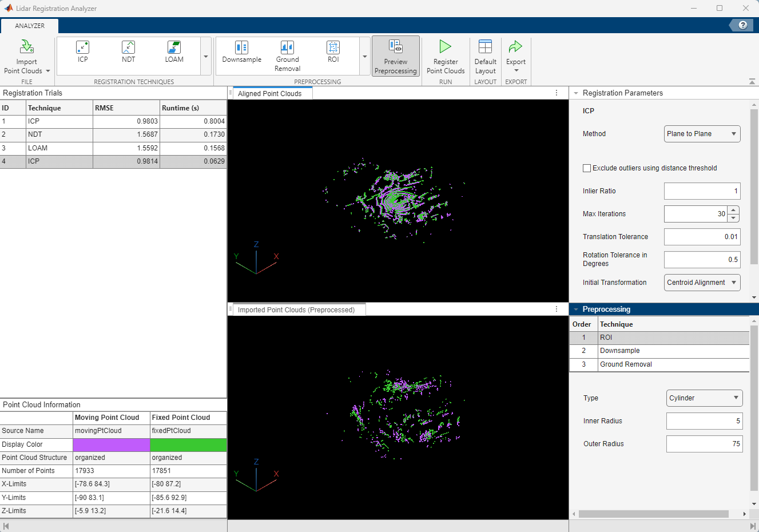The width and height of the screenshot is (759, 532).
Task: Select the ICP registration technique
Action: 82,54
